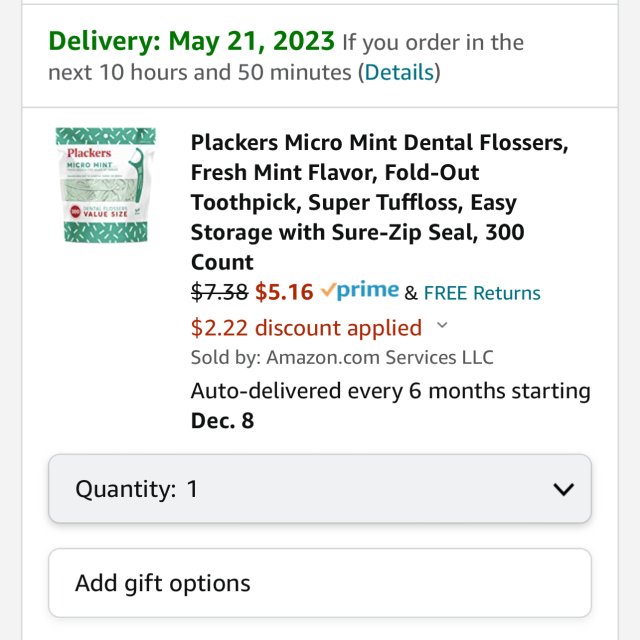Click the Quantity box down-arrow icon
Image resolution: width=640 pixels, height=640 pixels.
pyautogui.click(x=564, y=489)
